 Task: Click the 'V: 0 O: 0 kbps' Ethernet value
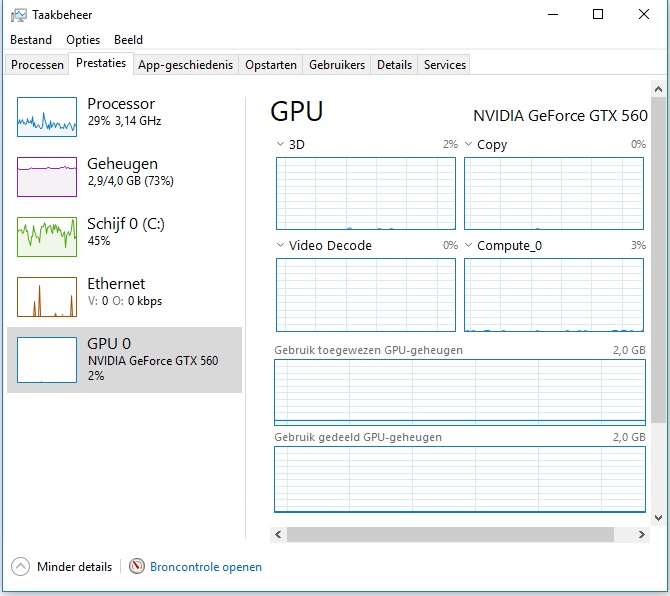point(125,301)
